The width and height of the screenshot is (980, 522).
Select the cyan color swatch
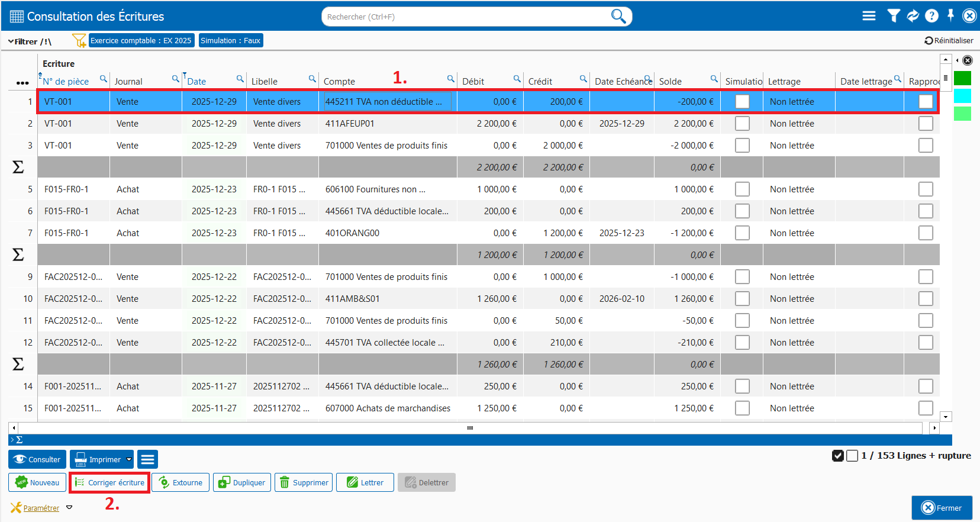point(962,96)
